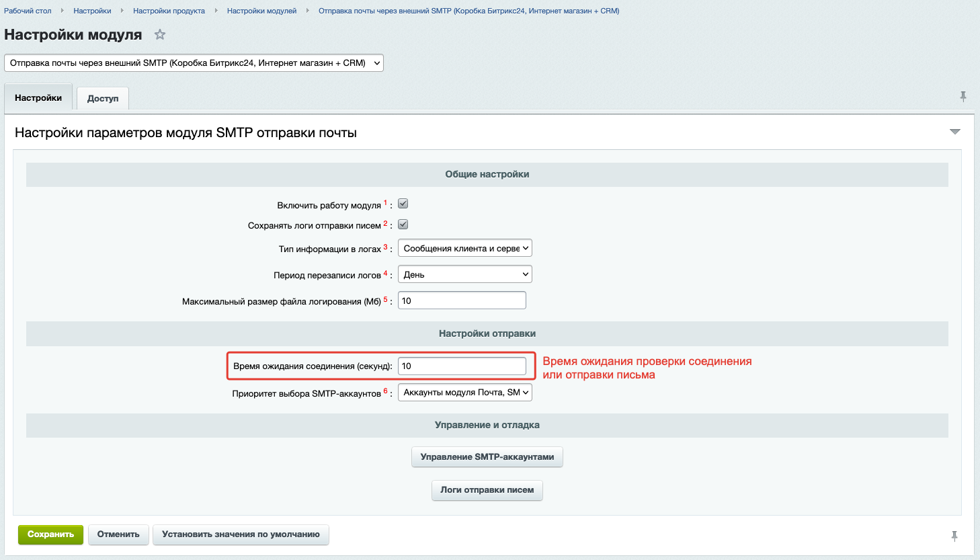This screenshot has height=560, width=980.
Task: Focus the max log file size field
Action: (462, 301)
